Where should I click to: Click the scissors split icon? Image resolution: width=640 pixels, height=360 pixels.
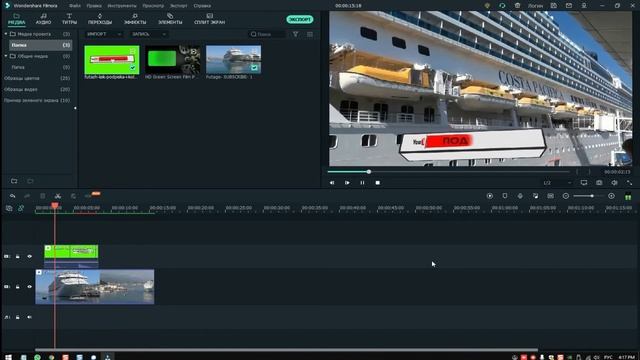click(58, 196)
